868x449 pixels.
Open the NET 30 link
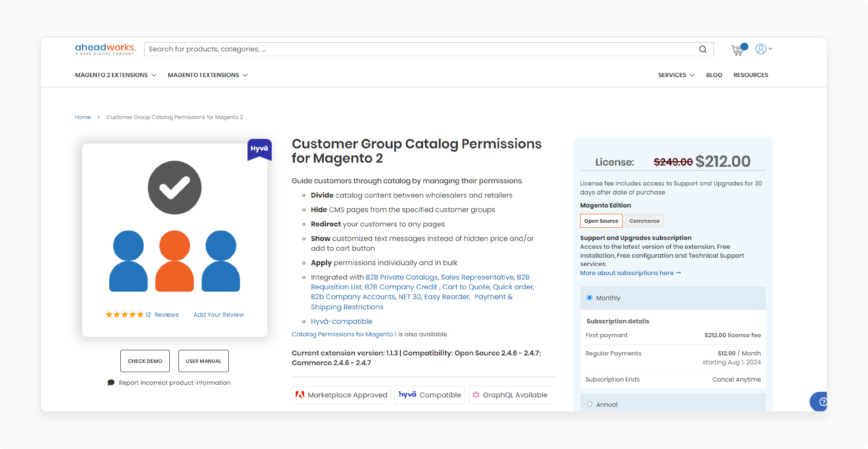pos(409,297)
